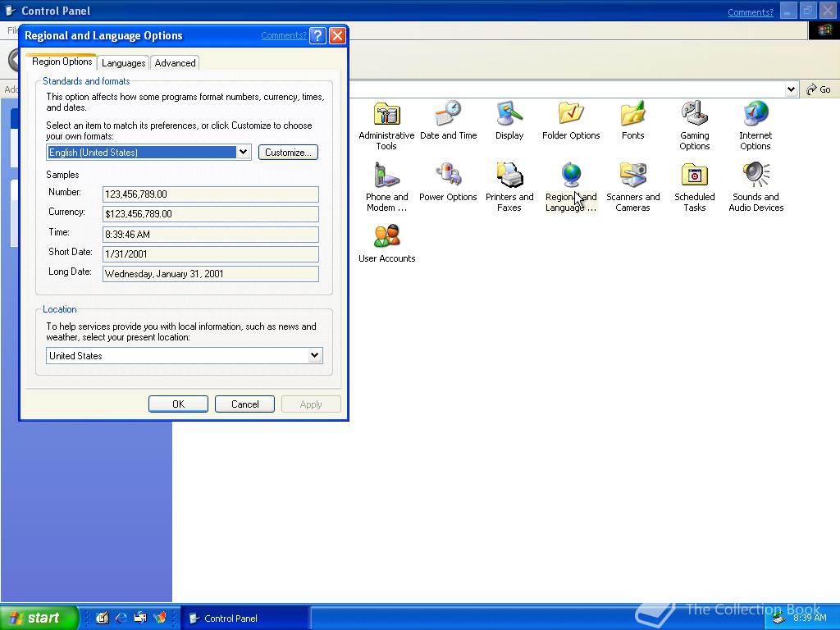The image size is (840, 630).
Task: Click the Customize... button
Action: point(288,152)
